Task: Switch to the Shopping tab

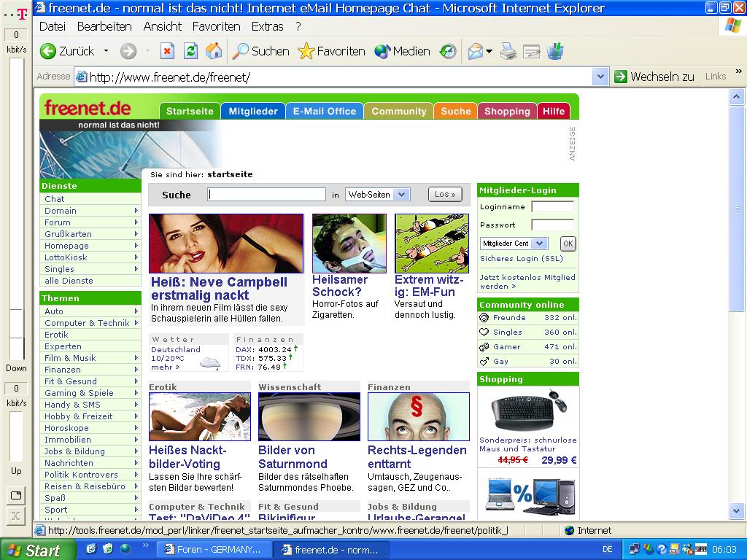Action: point(508,111)
